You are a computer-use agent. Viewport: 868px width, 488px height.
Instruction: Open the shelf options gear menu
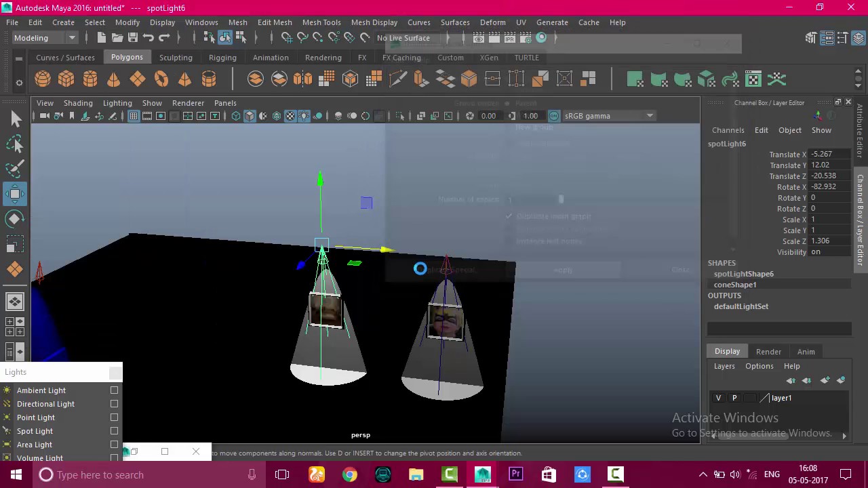pos(19,83)
